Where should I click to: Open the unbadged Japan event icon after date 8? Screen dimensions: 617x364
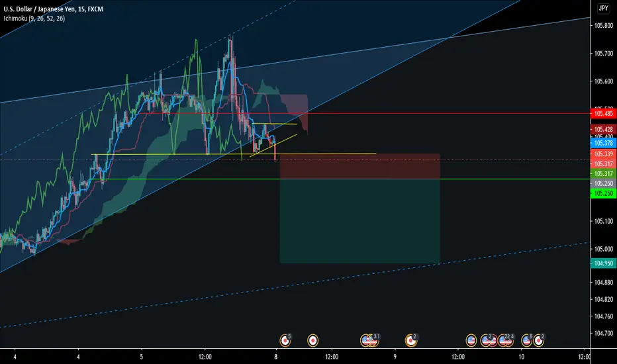click(313, 340)
